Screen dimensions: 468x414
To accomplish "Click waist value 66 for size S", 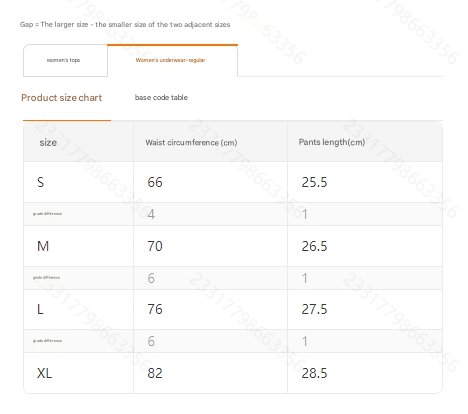I will (x=155, y=182).
